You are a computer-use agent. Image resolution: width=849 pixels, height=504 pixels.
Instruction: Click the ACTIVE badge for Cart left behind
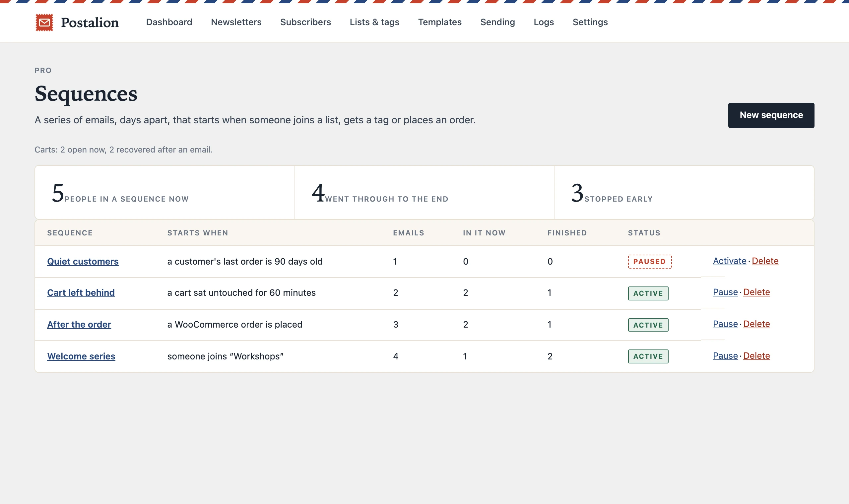648,293
